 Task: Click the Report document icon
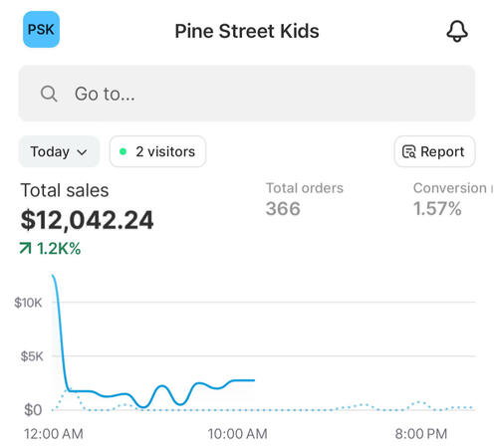(408, 151)
